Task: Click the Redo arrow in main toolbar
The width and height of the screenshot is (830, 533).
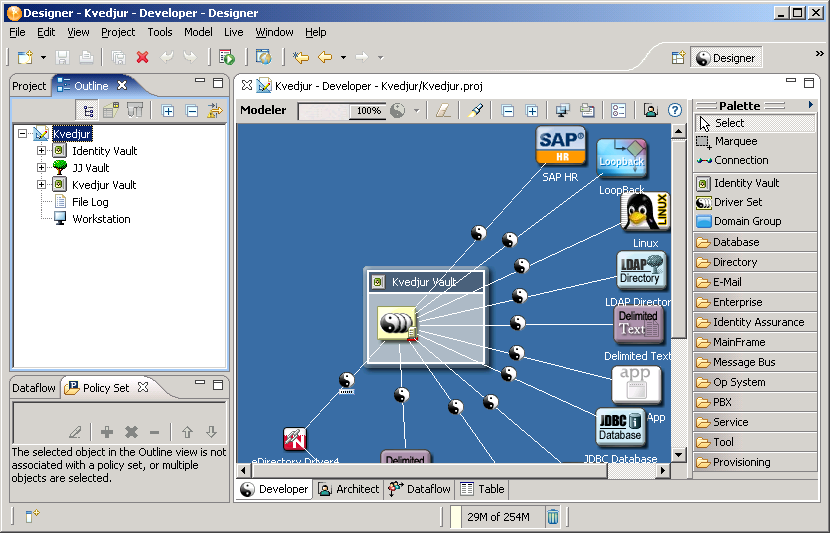Action: pos(190,57)
